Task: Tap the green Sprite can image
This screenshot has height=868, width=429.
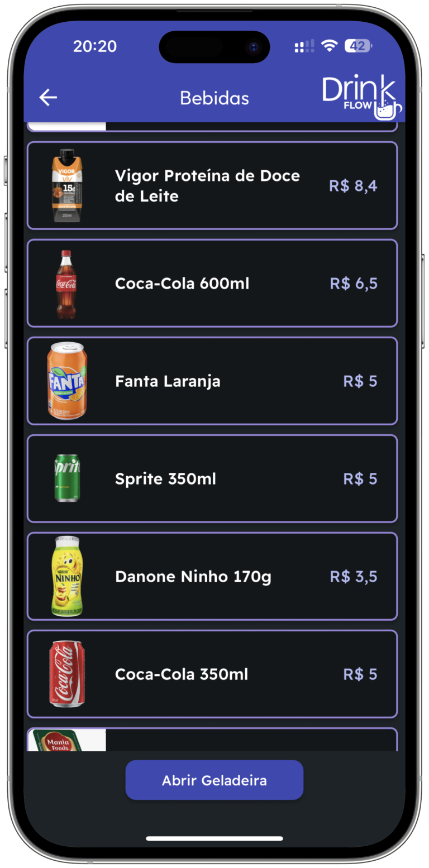Action: 67,478
